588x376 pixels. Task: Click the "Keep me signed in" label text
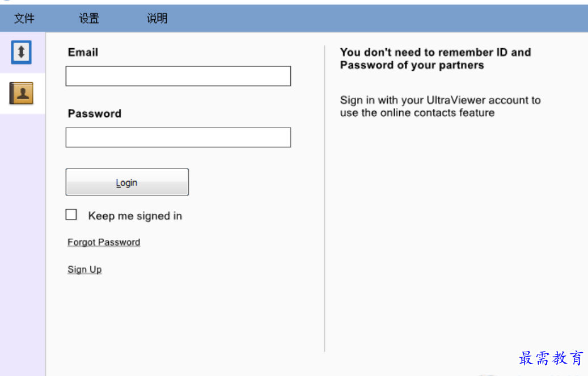pos(135,216)
